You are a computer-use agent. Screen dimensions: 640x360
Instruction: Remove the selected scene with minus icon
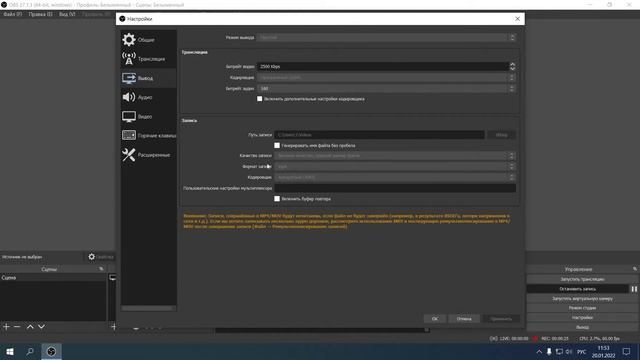(17, 327)
